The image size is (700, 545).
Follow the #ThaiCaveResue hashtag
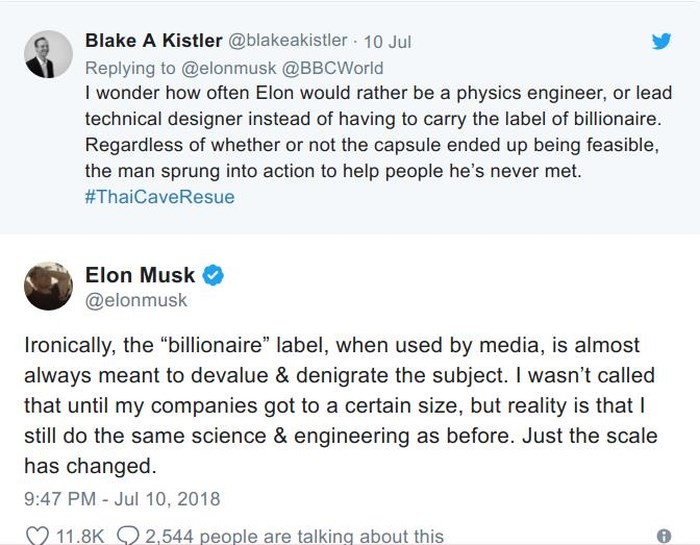160,197
